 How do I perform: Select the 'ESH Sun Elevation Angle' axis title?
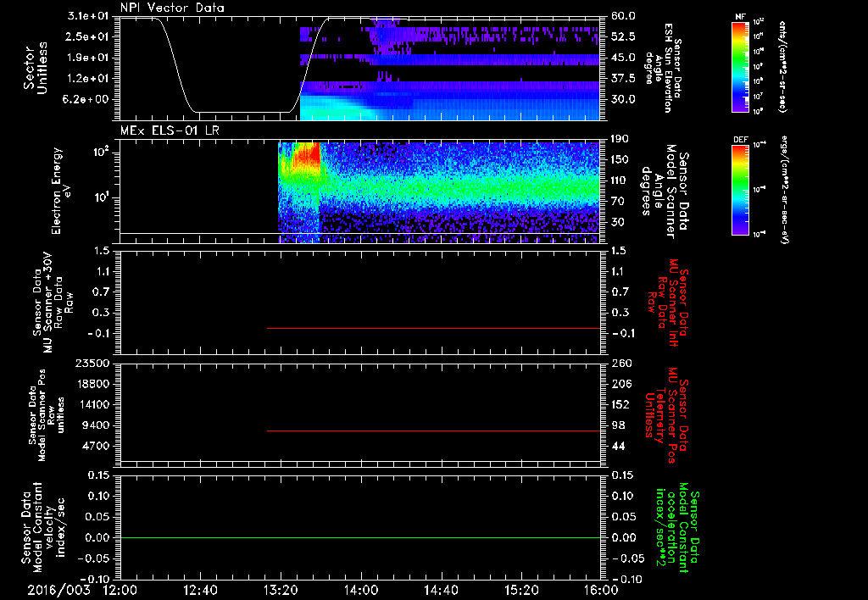coord(664,68)
